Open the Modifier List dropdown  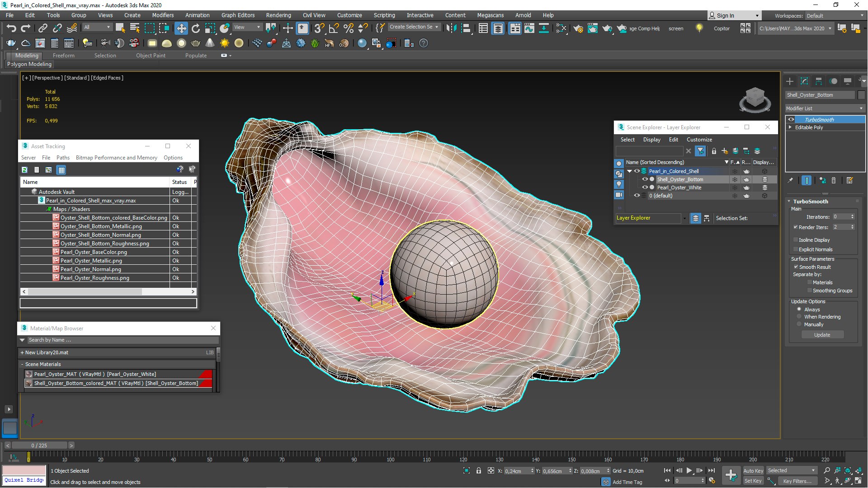tap(825, 108)
